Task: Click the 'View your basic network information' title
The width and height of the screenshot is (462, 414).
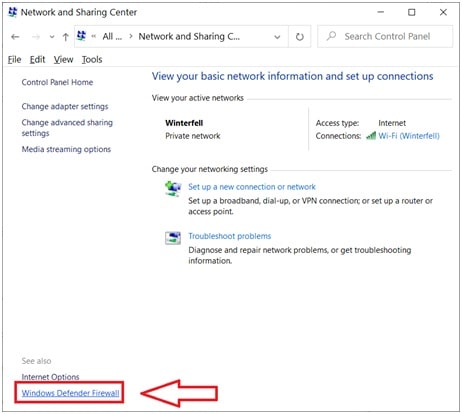Action: coord(293,76)
